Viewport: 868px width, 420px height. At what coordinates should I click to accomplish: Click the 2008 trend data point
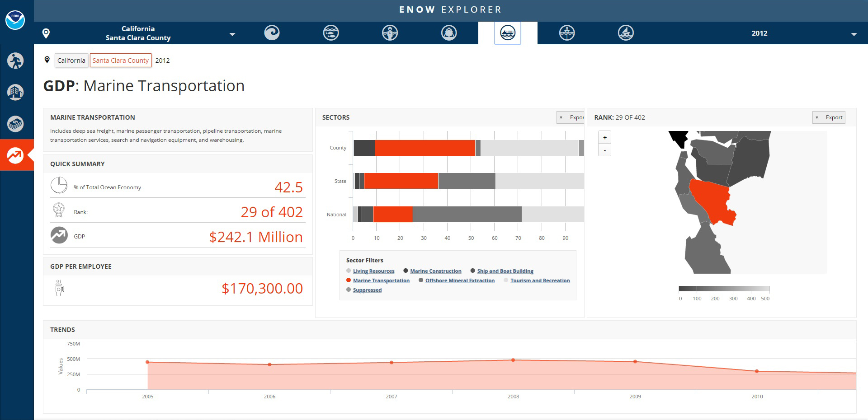point(513,360)
